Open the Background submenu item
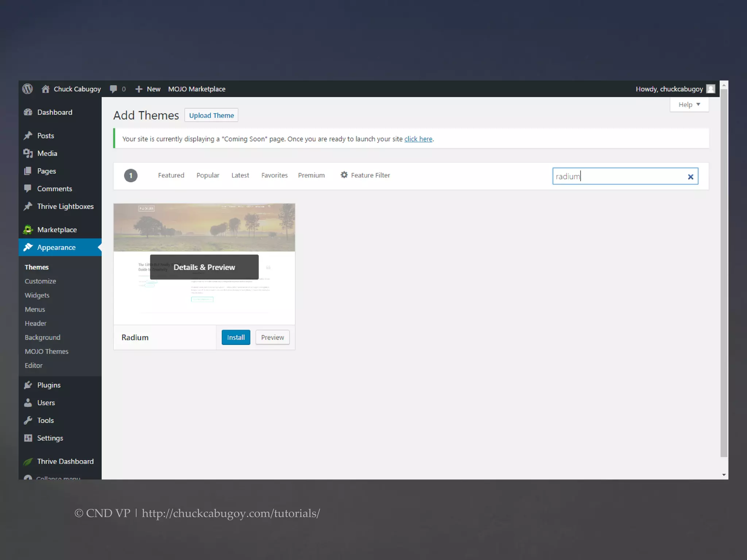The height and width of the screenshot is (560, 747). [x=42, y=338]
